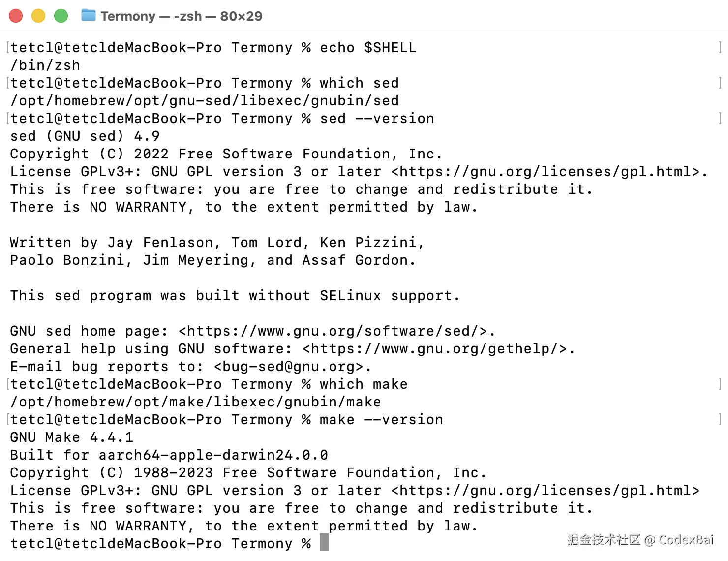The width and height of the screenshot is (728, 561).
Task: Open the gnu.org/software/sed home page link
Action: 336,331
